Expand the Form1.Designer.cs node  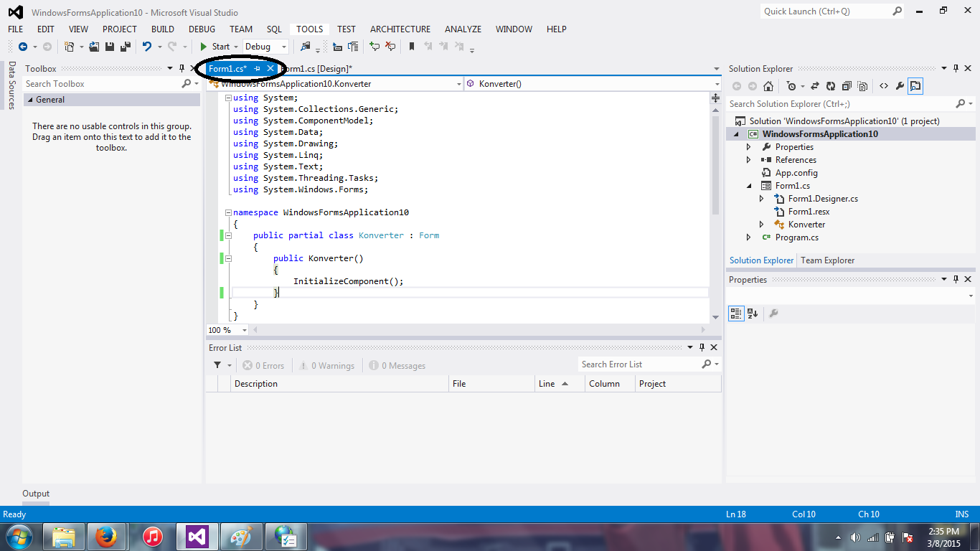click(762, 199)
